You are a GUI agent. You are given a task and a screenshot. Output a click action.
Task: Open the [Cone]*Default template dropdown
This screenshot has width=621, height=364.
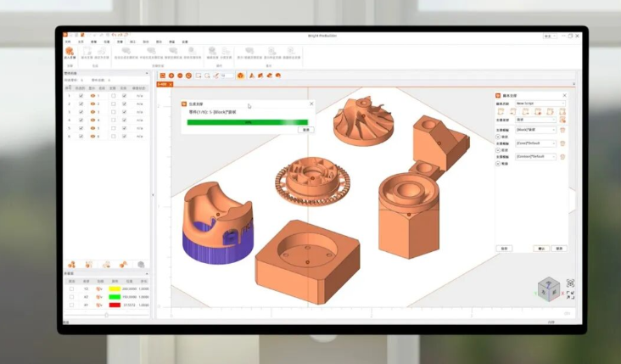[x=536, y=143]
